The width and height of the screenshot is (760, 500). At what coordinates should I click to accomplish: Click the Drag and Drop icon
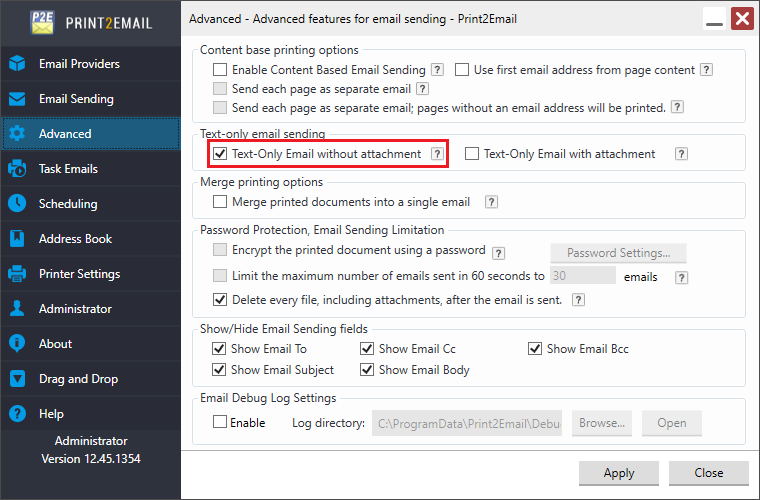point(17,379)
